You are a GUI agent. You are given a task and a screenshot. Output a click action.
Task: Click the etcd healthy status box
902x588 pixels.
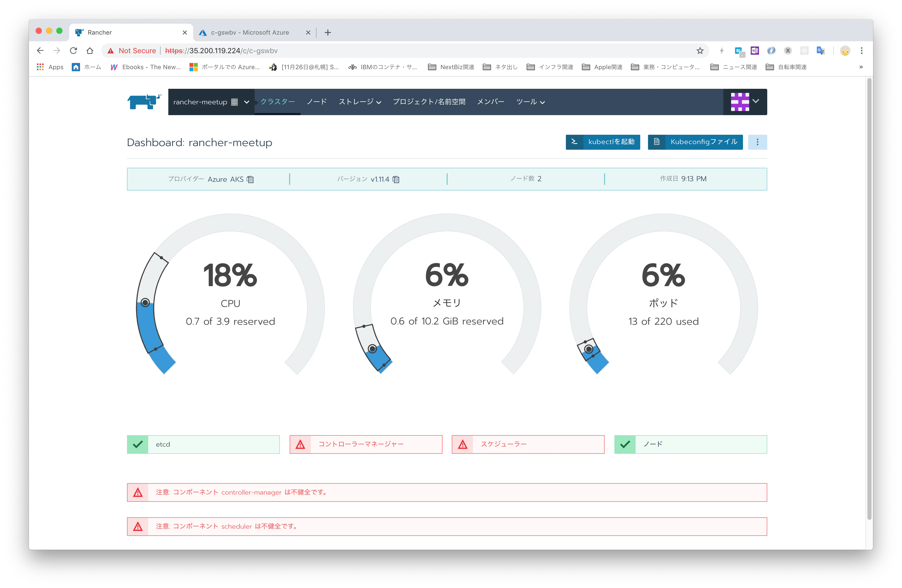pos(203,444)
